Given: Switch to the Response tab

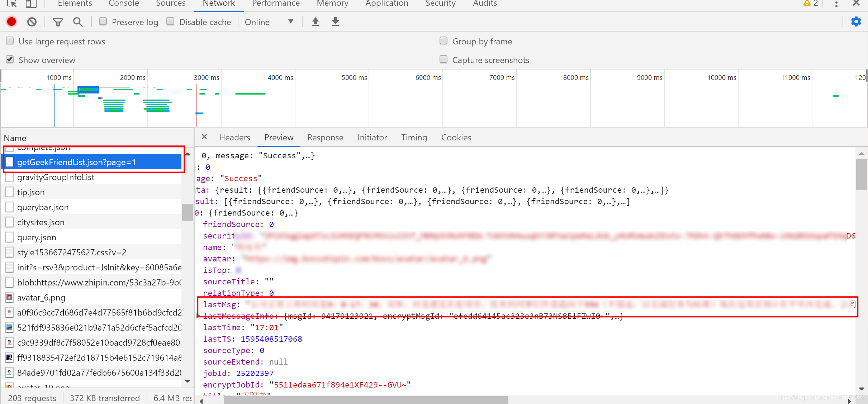Looking at the screenshot, I should tap(325, 138).
